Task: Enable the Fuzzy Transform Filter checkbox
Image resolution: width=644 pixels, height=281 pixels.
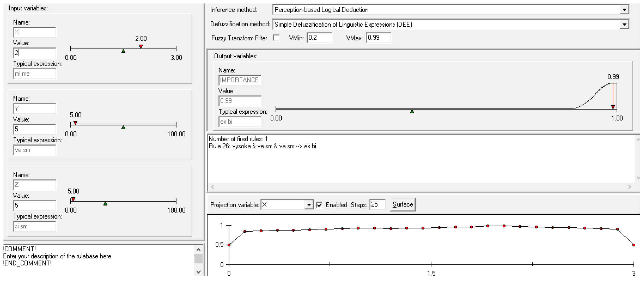Action: (x=276, y=38)
